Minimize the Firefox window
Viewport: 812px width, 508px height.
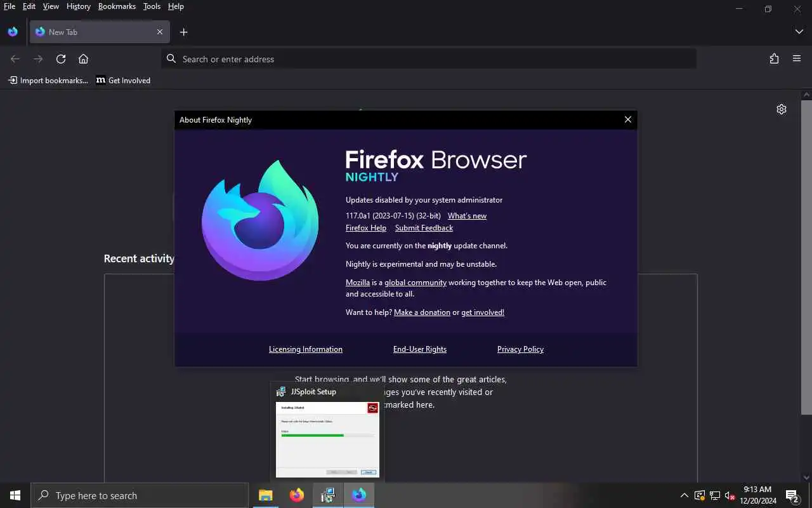coord(739,9)
